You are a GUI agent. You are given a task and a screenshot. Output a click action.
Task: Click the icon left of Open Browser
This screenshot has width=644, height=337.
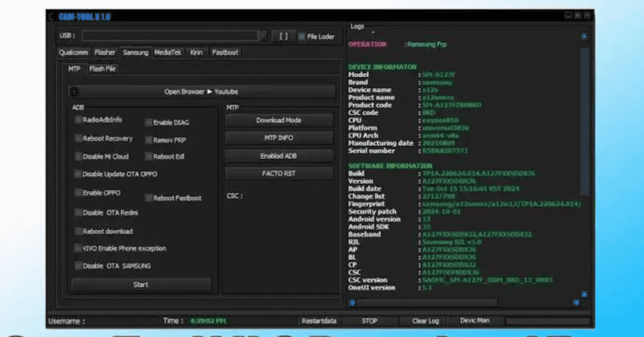click(74, 92)
